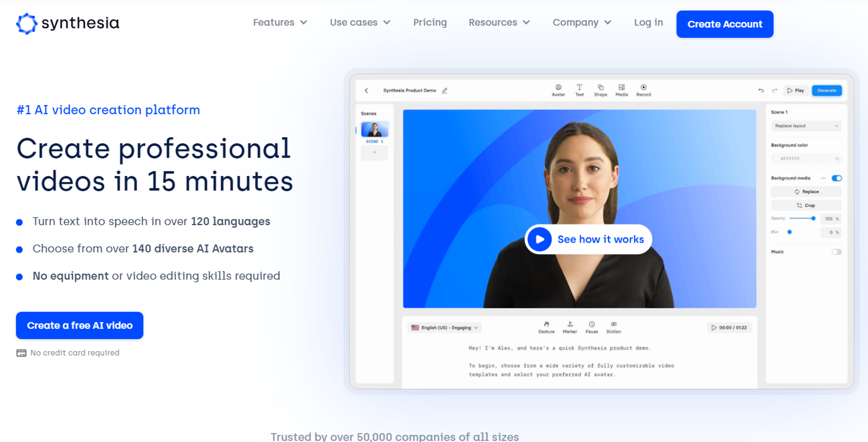Insert a Pause in the script

[592, 327]
